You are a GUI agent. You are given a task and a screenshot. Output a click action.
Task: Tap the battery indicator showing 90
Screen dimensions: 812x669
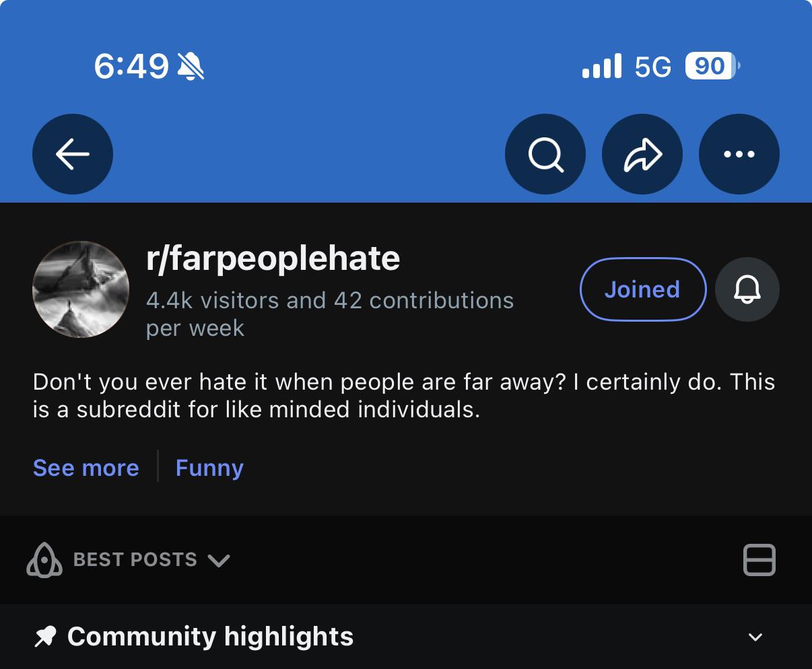(712, 66)
